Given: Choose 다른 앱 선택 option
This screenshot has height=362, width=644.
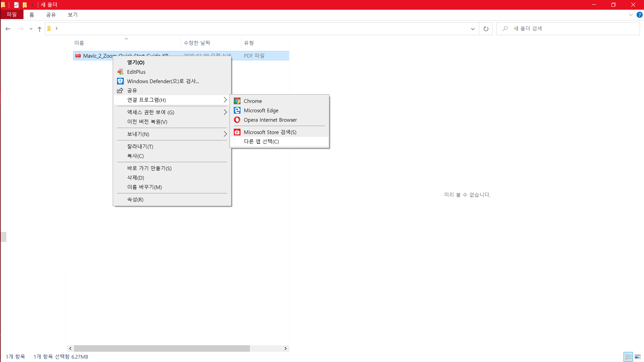Looking at the screenshot, I should (x=261, y=141).
